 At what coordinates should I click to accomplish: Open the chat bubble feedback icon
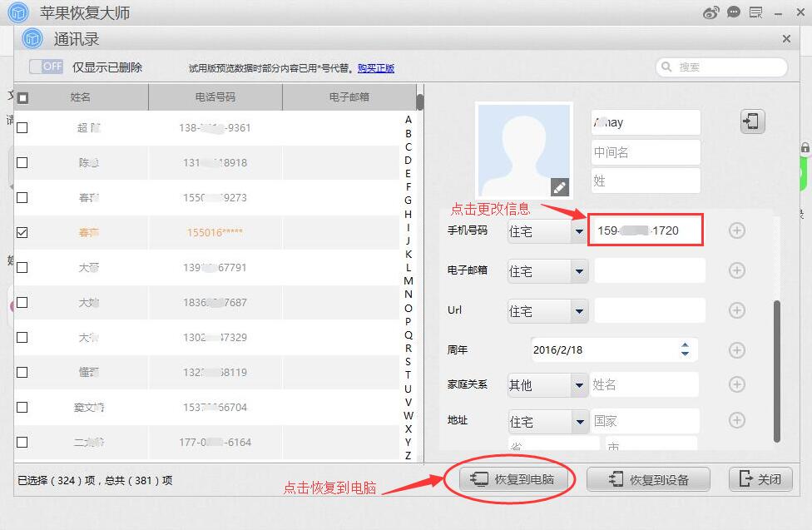click(x=733, y=12)
